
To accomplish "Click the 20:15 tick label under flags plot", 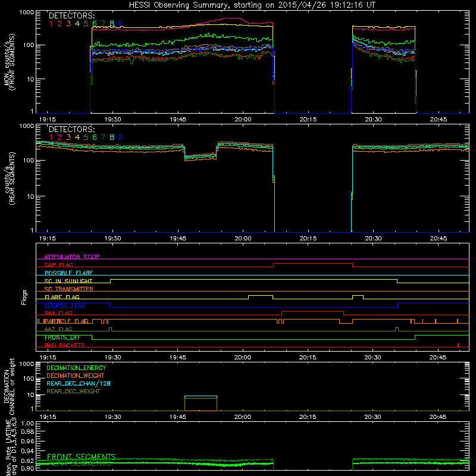I will pyautogui.click(x=308, y=358).
